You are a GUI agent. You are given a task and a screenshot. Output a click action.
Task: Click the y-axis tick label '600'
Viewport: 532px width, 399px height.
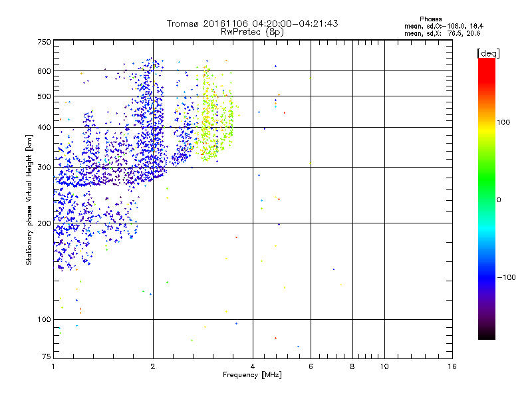(44, 71)
